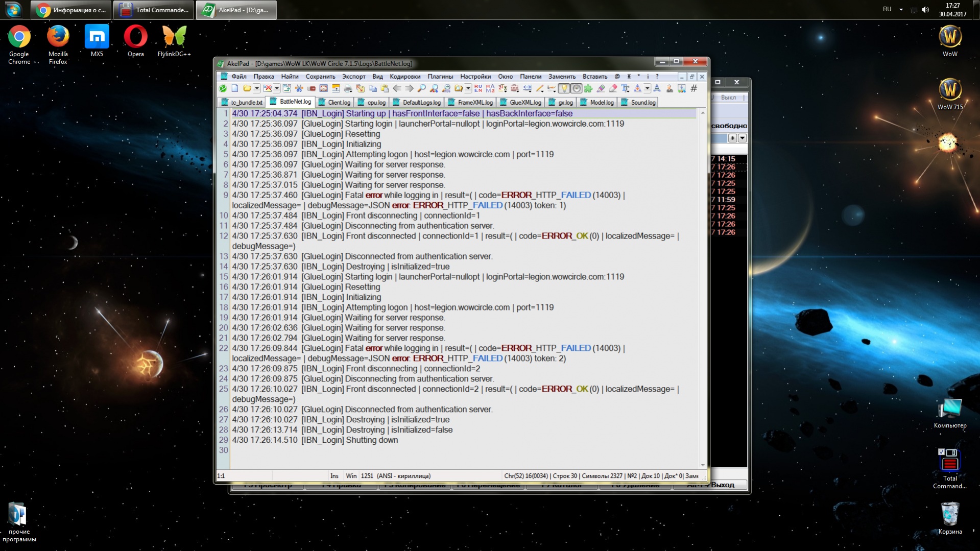980x551 pixels.
Task: Click the scissors Cut icon
Action: (299, 89)
